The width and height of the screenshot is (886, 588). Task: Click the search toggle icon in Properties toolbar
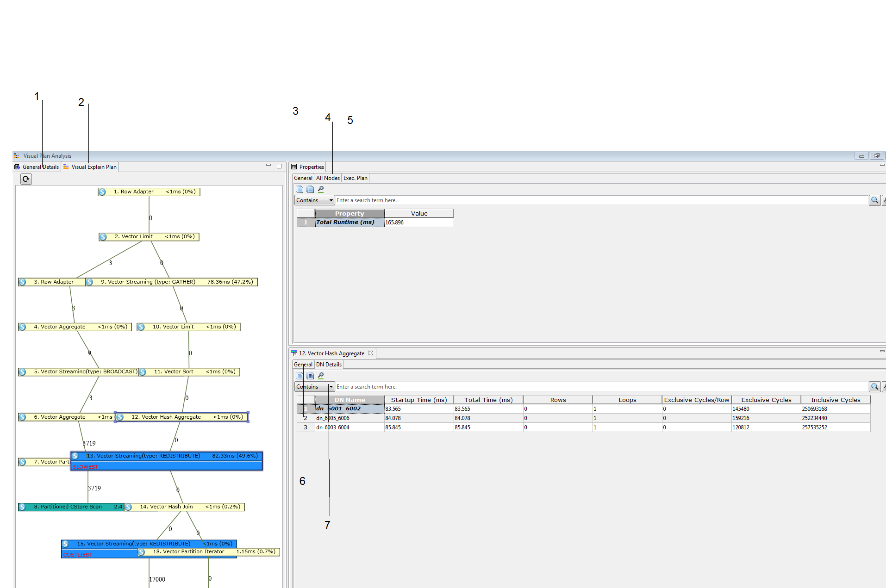(x=321, y=189)
